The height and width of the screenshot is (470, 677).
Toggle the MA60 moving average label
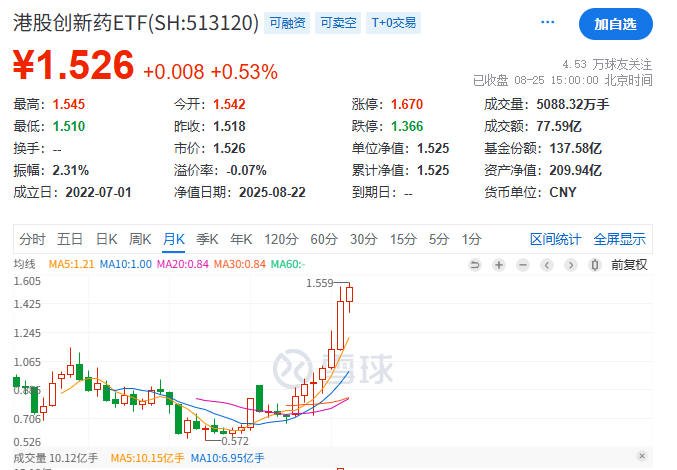coord(288,264)
